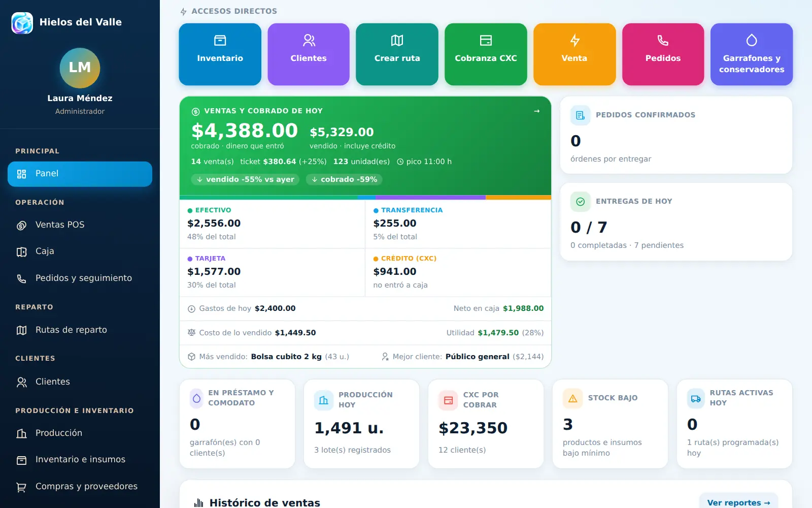This screenshot has height=508, width=812.
Task: Open the Pedidos phone tile
Action: tap(663, 54)
